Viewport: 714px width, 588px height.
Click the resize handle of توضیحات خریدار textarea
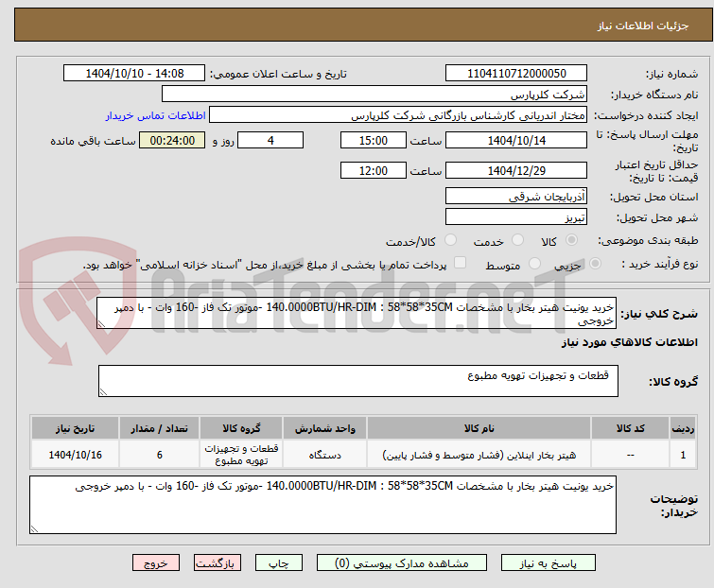pyautogui.click(x=34, y=528)
